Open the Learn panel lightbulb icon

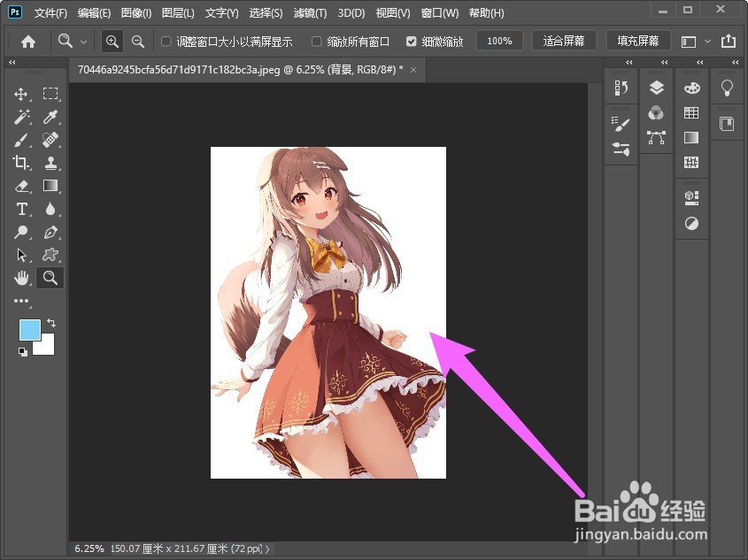tap(727, 88)
